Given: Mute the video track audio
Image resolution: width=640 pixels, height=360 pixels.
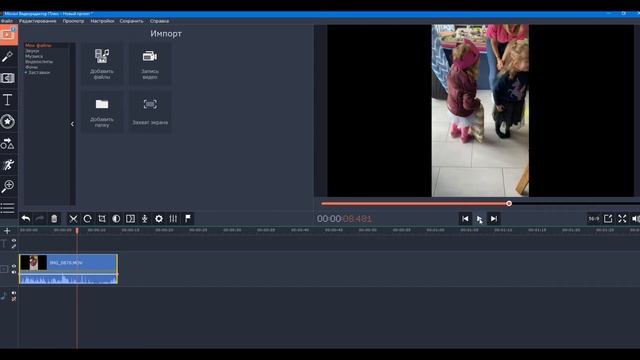Looking at the screenshot, I should tap(14, 272).
